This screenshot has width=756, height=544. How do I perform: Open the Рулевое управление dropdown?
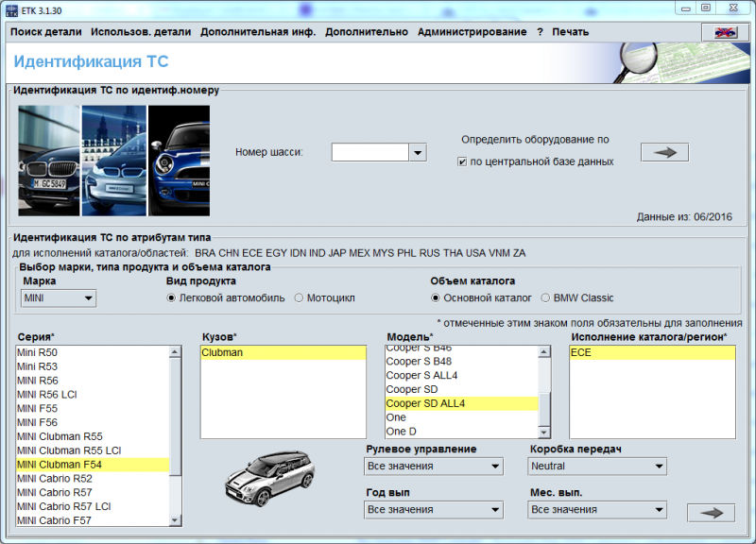coord(434,466)
